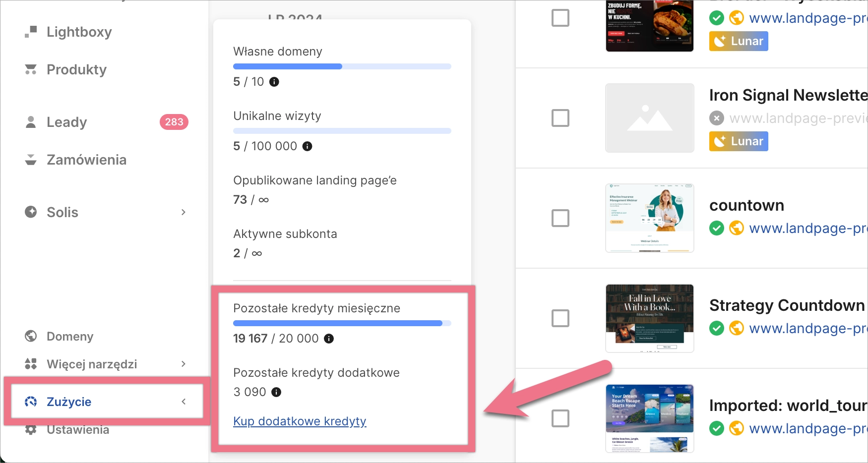Open the Strategy Countdown thumbnail
Viewport: 868px width, 463px height.
point(650,318)
